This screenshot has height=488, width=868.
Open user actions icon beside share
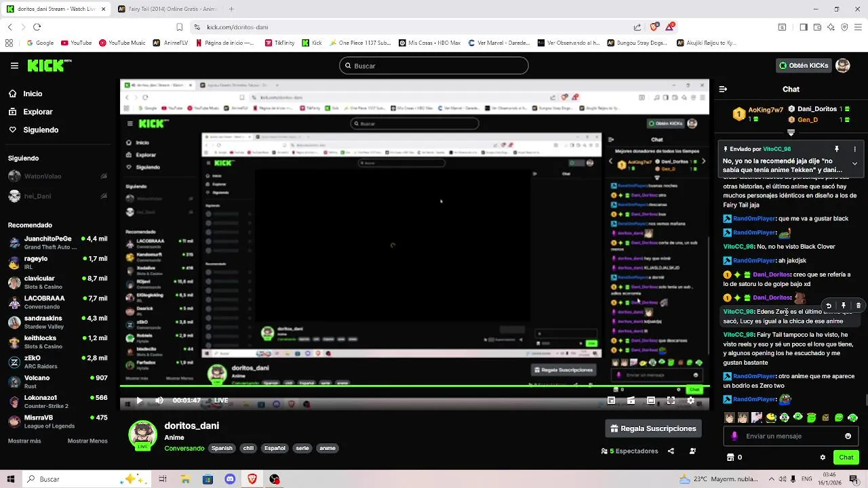pyautogui.click(x=692, y=451)
